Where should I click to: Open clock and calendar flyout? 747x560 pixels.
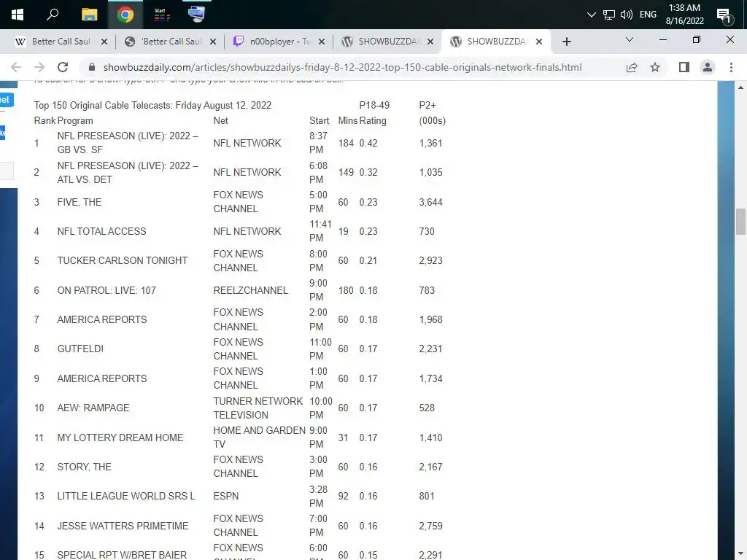pos(684,15)
